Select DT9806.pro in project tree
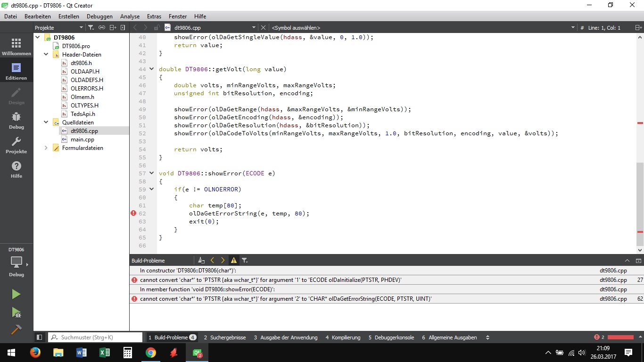This screenshot has height=362, width=644. pos(76,46)
